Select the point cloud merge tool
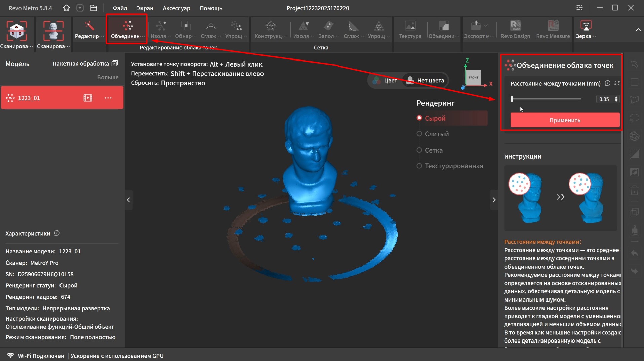This screenshot has width=644, height=361. coord(127,30)
